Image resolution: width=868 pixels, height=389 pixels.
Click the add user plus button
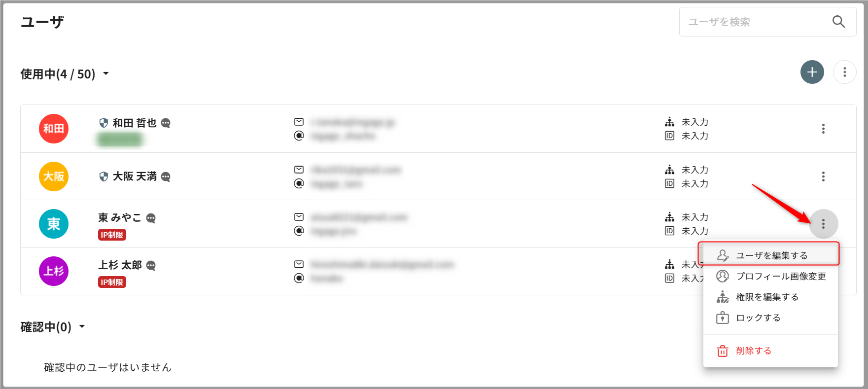click(812, 72)
